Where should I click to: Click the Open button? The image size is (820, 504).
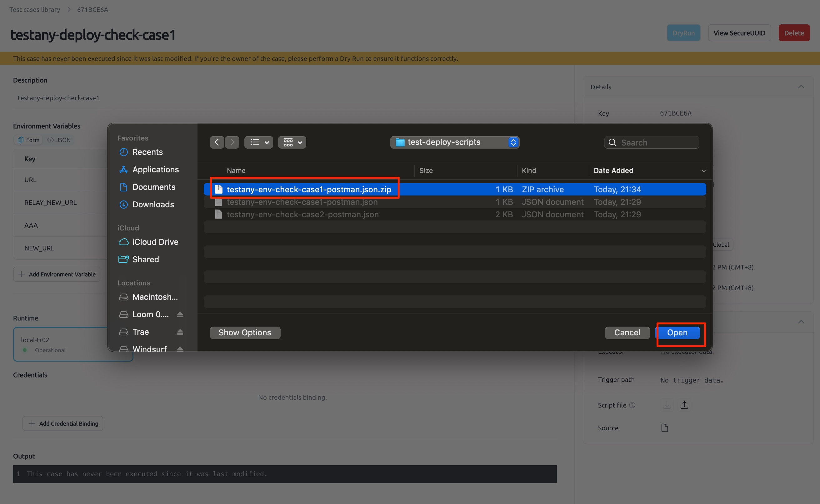(x=677, y=332)
